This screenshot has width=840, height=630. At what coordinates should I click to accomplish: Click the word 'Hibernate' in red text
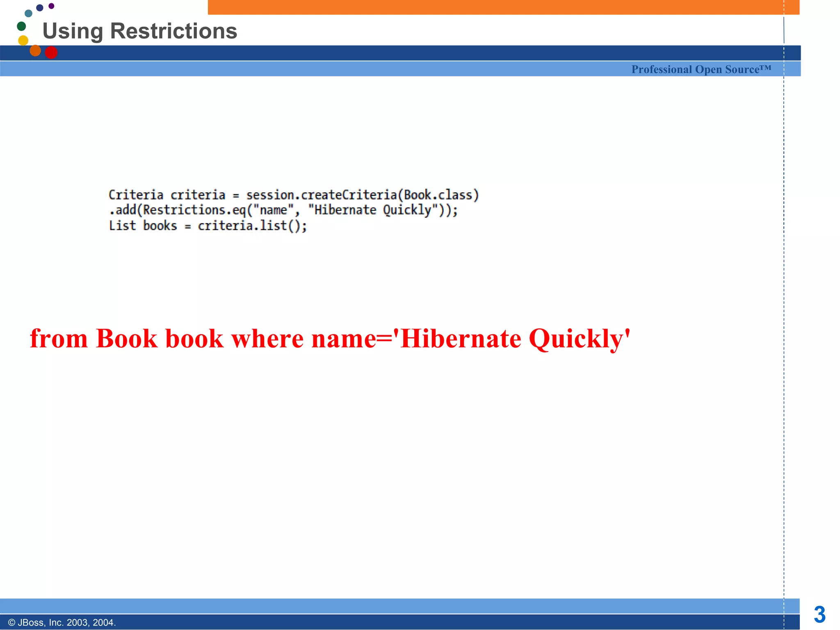pos(461,339)
